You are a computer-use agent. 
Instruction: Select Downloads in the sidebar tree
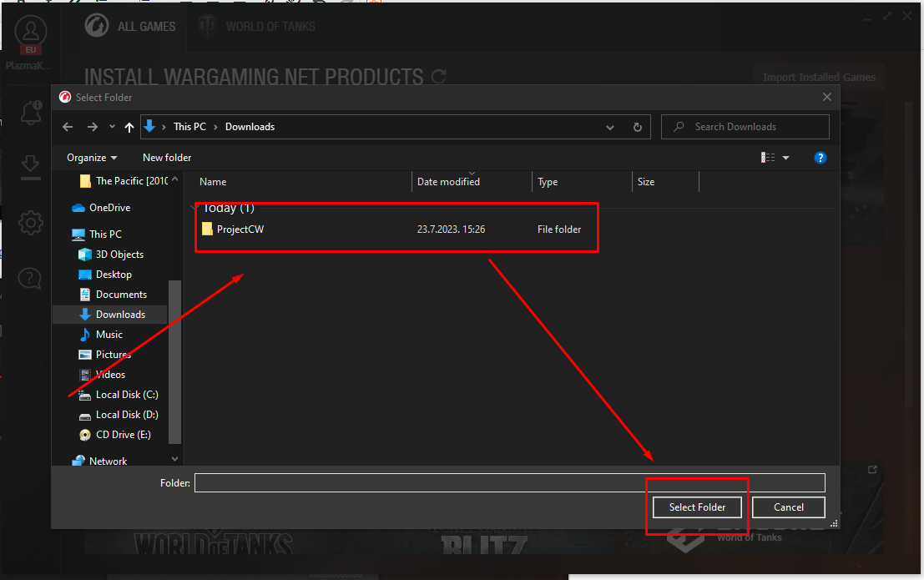111,314
